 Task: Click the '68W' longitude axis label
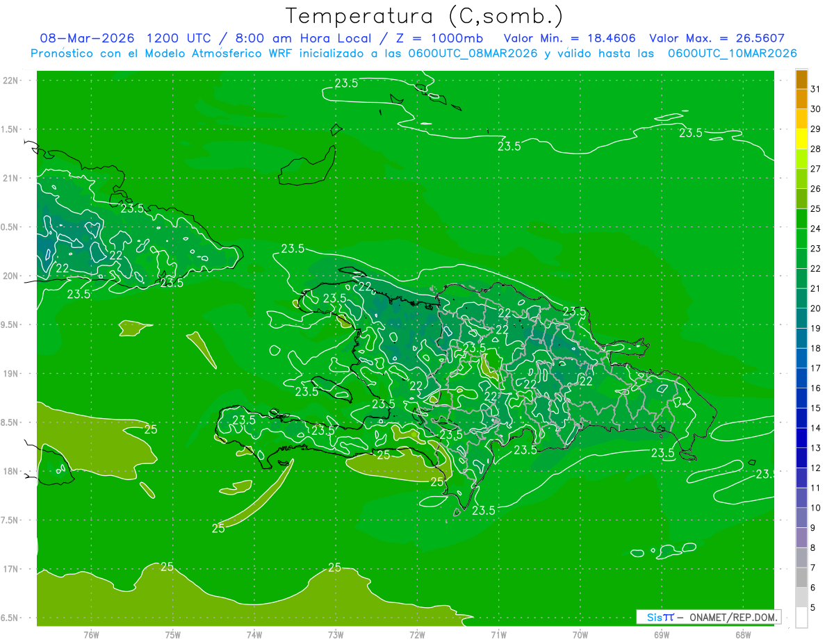pos(742,634)
